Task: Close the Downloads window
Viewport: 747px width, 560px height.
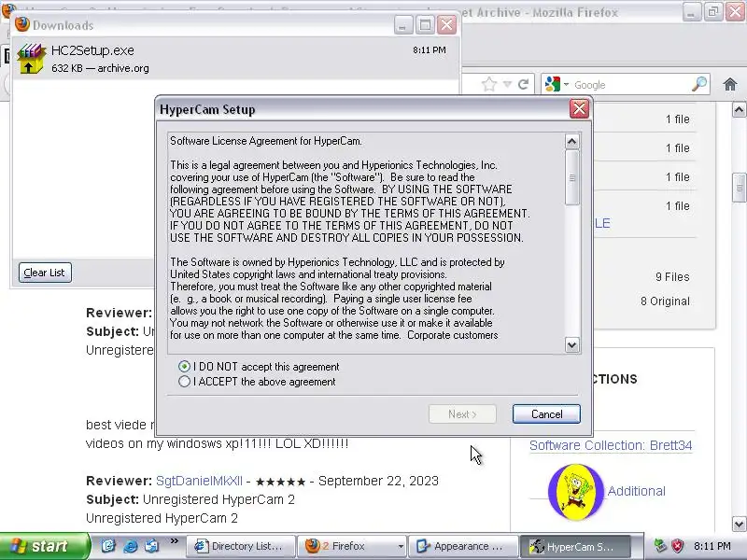Action: [x=447, y=25]
